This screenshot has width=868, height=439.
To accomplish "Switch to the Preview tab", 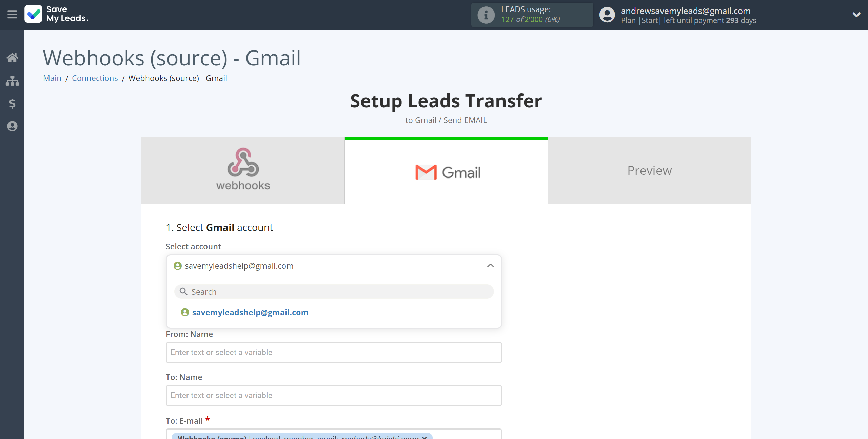I will (649, 170).
